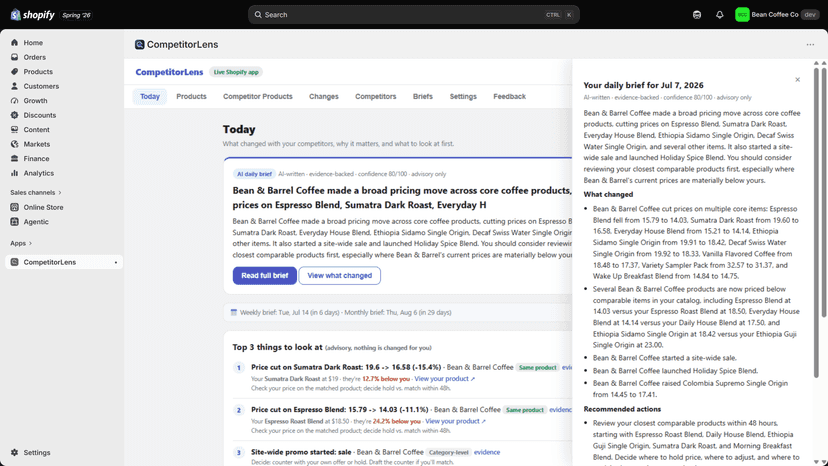This screenshot has height=466, width=828.
Task: Switch to the Competitor Products tab
Action: click(258, 97)
